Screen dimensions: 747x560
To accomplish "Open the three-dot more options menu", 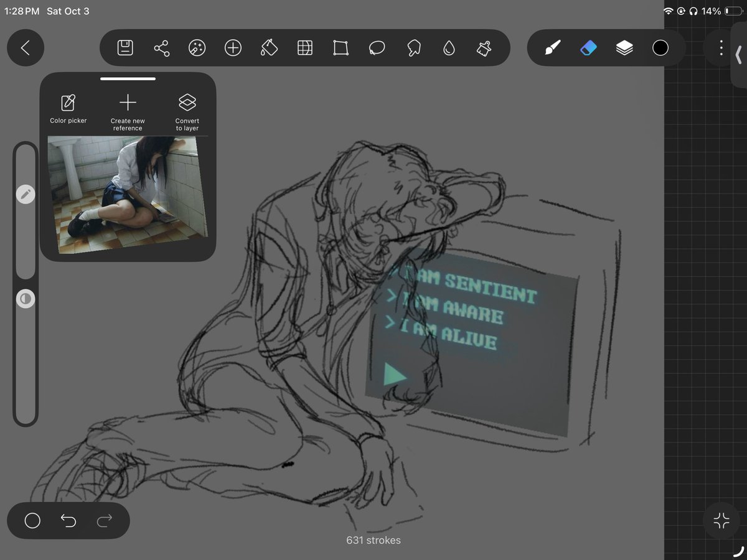I will click(x=721, y=48).
